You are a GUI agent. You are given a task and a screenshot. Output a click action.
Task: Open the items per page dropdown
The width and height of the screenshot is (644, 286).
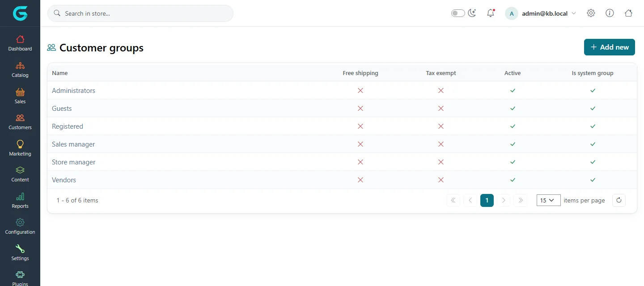549,200
